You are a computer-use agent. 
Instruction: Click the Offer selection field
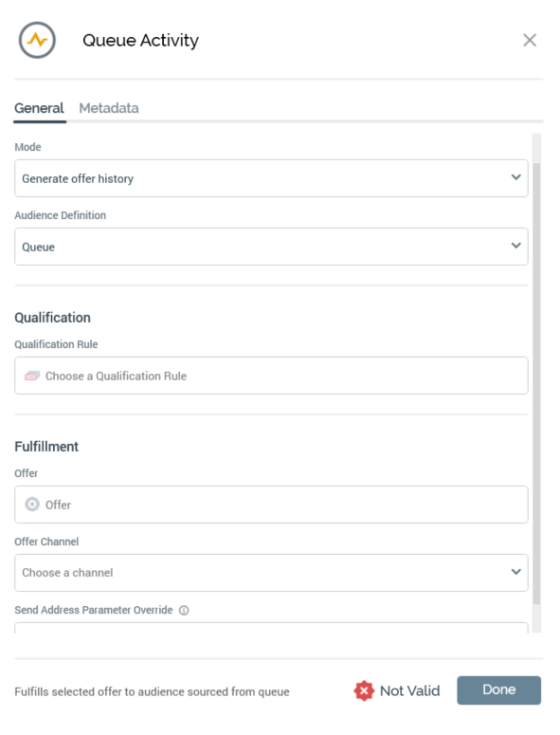tap(271, 505)
